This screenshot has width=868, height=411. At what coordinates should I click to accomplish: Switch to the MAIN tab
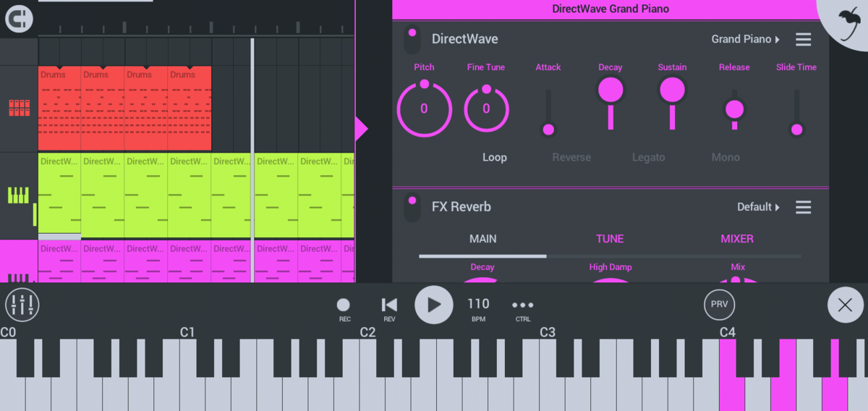pyautogui.click(x=483, y=239)
